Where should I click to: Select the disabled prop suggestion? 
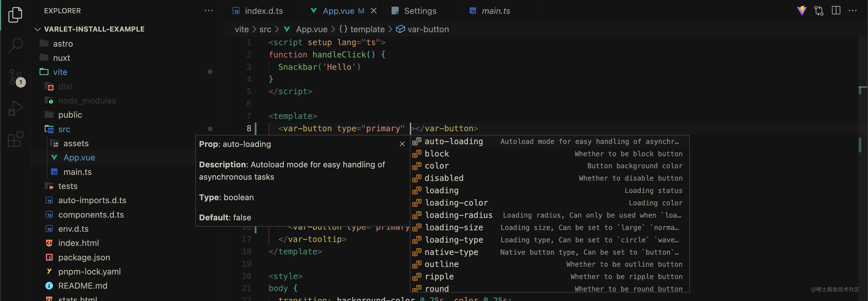(x=549, y=178)
